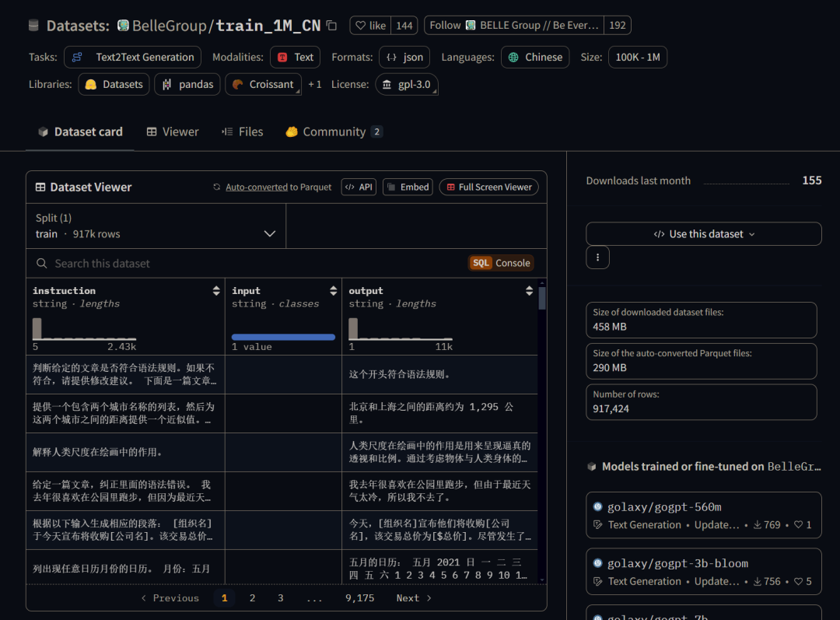View the 144 likes count
This screenshot has width=840, height=620.
(x=404, y=25)
